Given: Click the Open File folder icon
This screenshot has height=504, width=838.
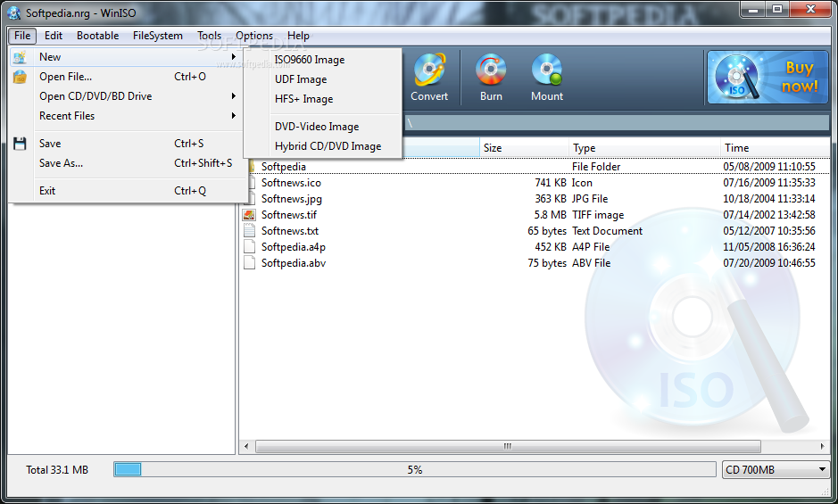Looking at the screenshot, I should click(x=20, y=77).
